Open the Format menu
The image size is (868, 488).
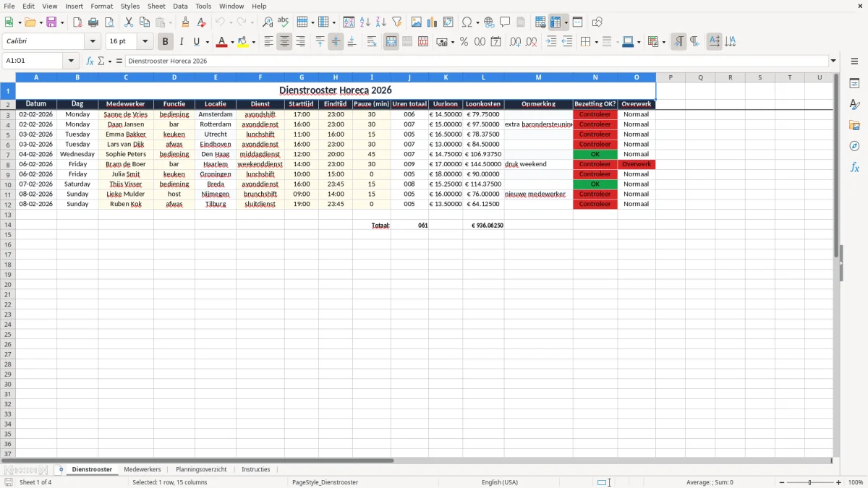[x=102, y=6]
